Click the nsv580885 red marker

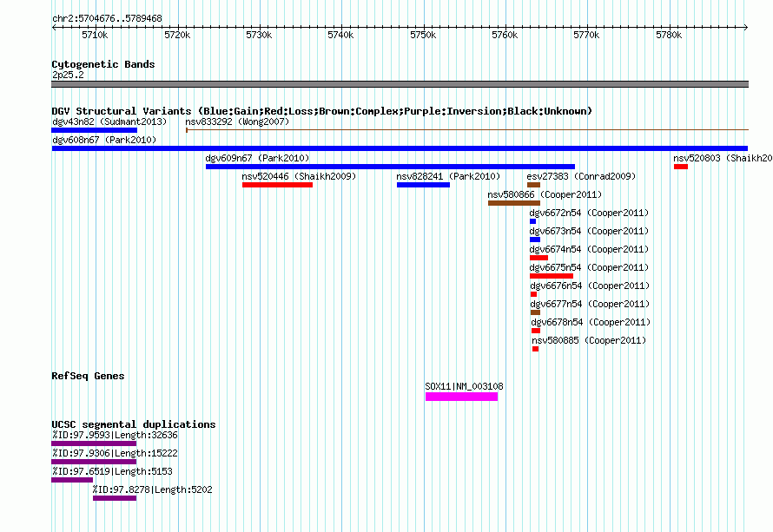pos(535,349)
